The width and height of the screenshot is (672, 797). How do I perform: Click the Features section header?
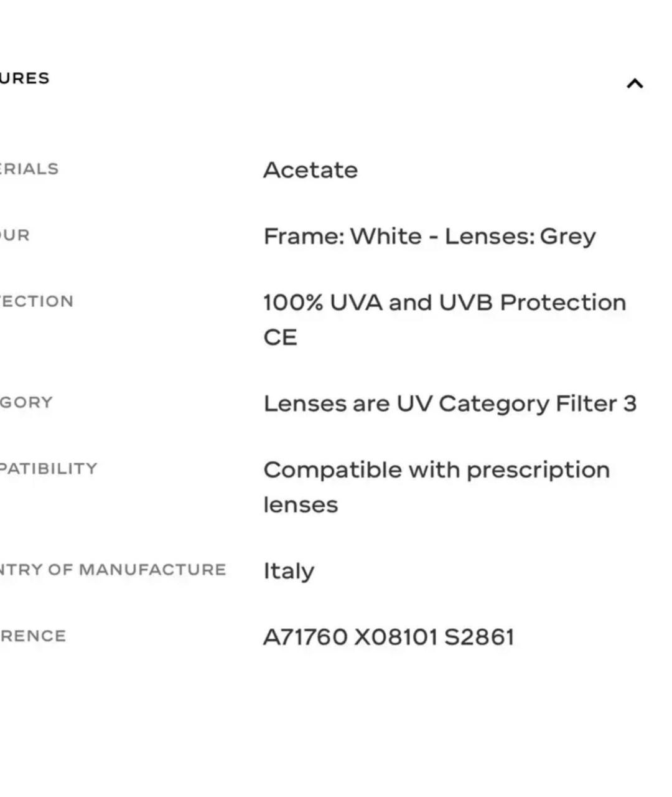24,78
